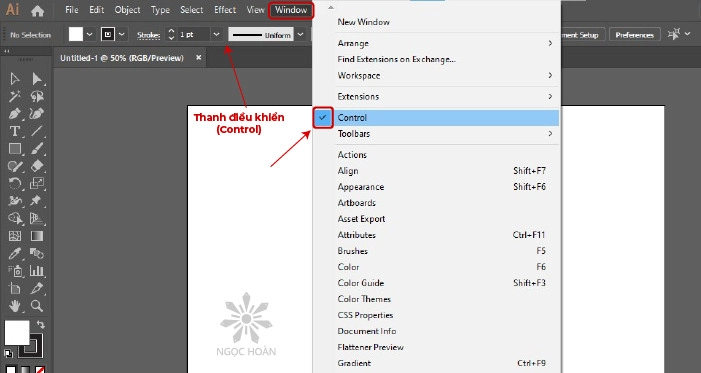Click the white fill color swatch
Screen dimensions: 701x373
coord(76,34)
